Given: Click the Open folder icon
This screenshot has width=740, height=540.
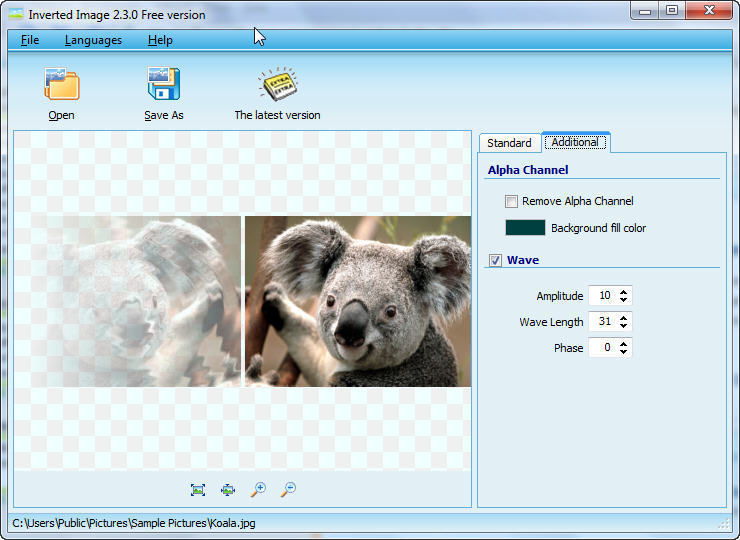Looking at the screenshot, I should coord(61,84).
